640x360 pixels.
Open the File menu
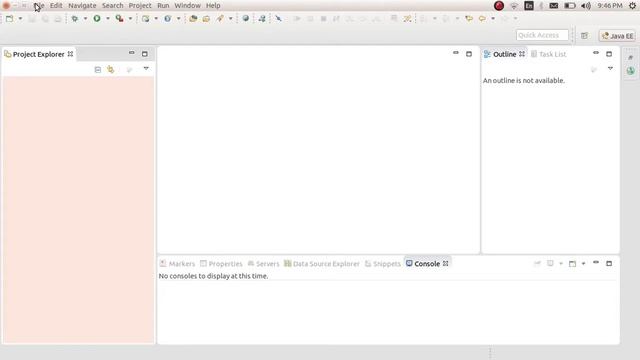39,6
